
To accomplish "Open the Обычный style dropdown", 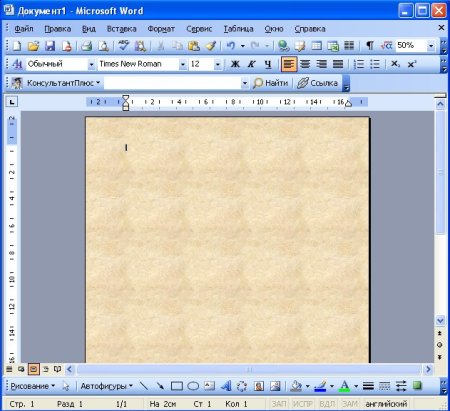I will (91, 64).
